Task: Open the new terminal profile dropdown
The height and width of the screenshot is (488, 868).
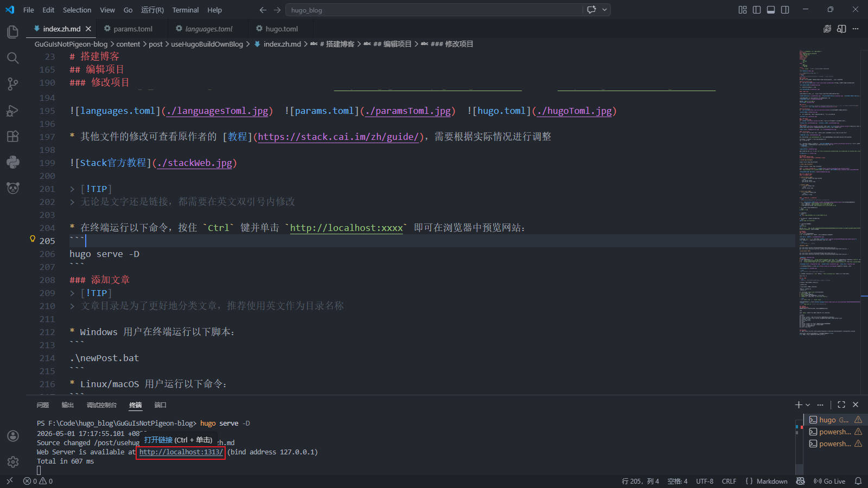Action: (x=808, y=404)
